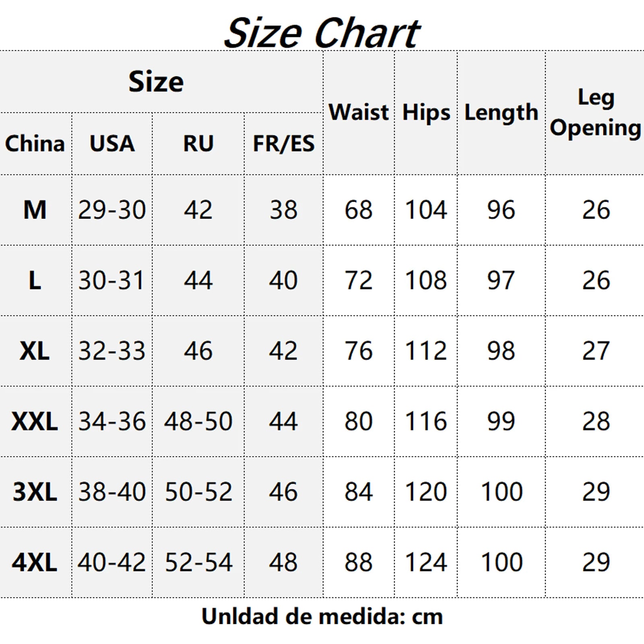
Task: Click length value 97 for L
Action: click(x=502, y=280)
